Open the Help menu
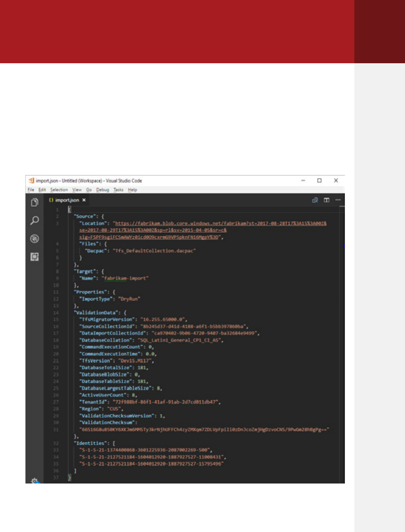 (x=133, y=190)
